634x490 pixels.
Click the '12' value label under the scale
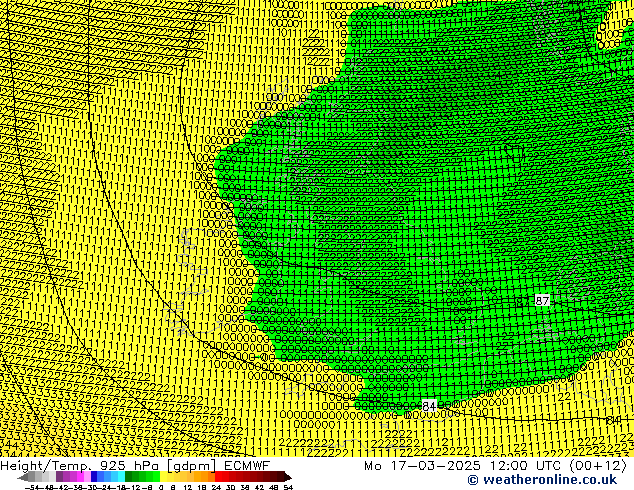tap(188, 488)
